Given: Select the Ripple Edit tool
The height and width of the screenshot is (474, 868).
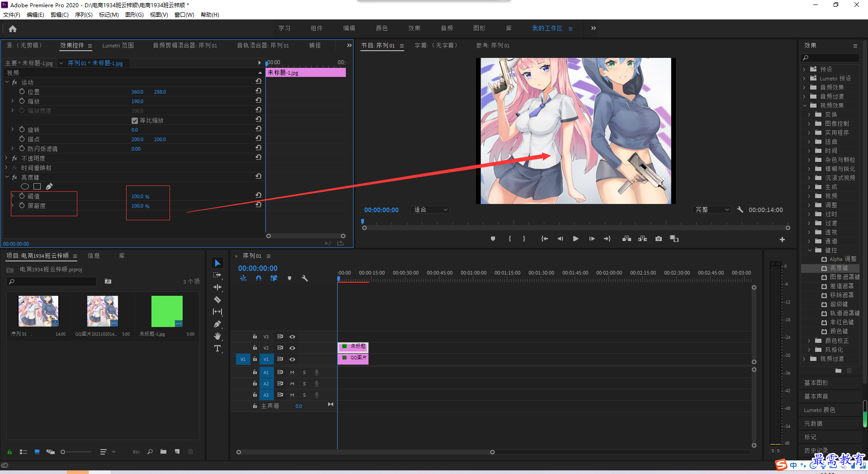Looking at the screenshot, I should [217, 287].
